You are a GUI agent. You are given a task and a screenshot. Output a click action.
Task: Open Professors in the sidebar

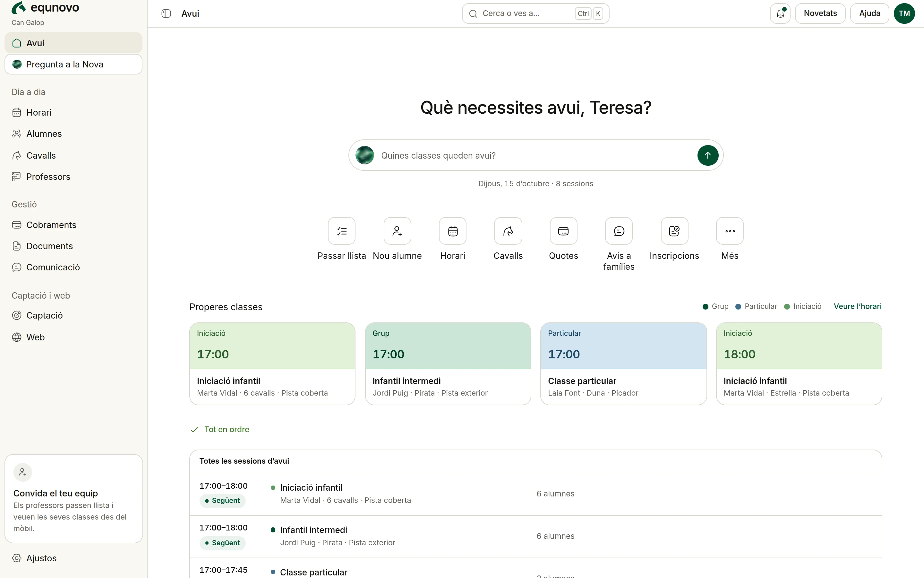pyautogui.click(x=73, y=177)
